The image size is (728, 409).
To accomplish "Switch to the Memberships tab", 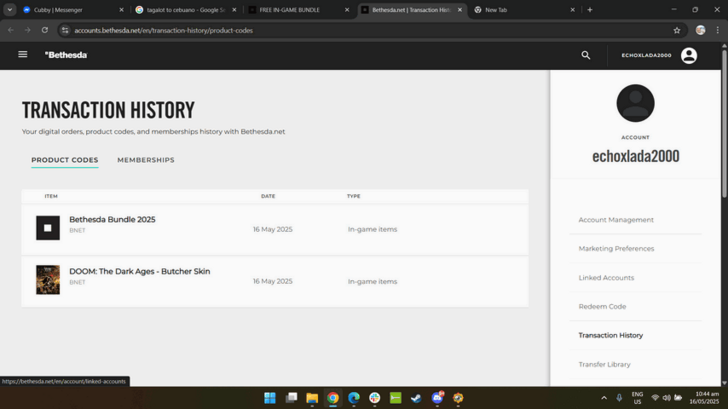I will 146,160.
